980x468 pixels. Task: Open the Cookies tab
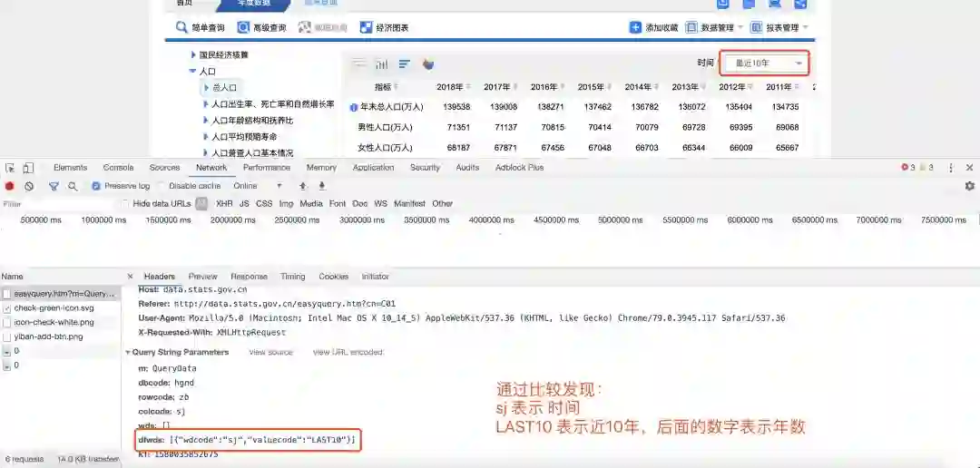334,277
